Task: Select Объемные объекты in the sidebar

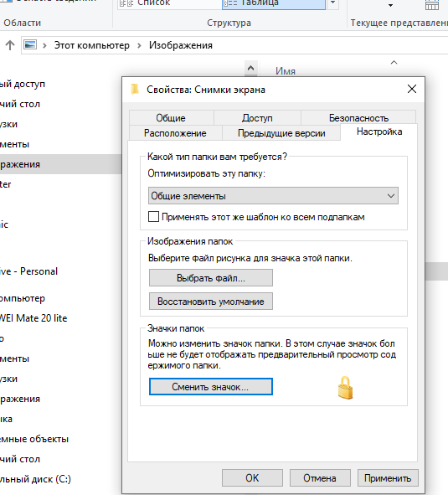Action: click(x=34, y=439)
